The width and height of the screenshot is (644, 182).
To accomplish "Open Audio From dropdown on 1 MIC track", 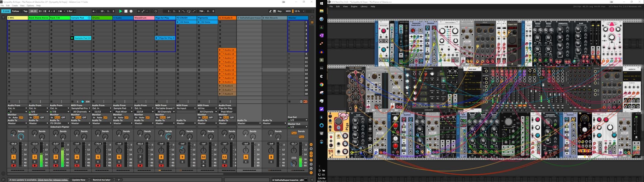I will [x=17, y=108].
